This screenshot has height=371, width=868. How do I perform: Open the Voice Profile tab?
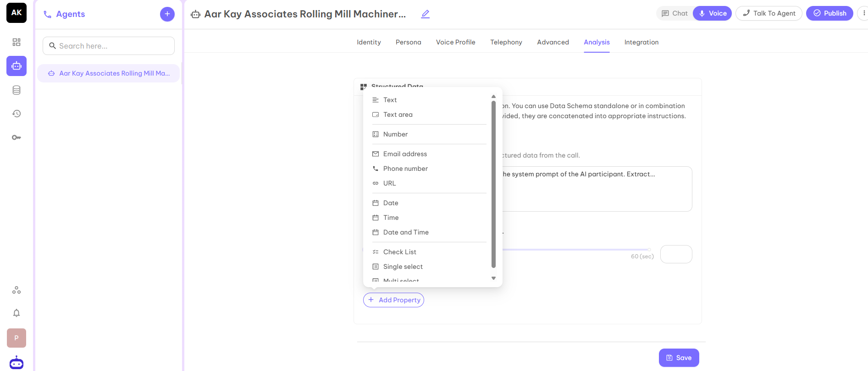click(455, 42)
